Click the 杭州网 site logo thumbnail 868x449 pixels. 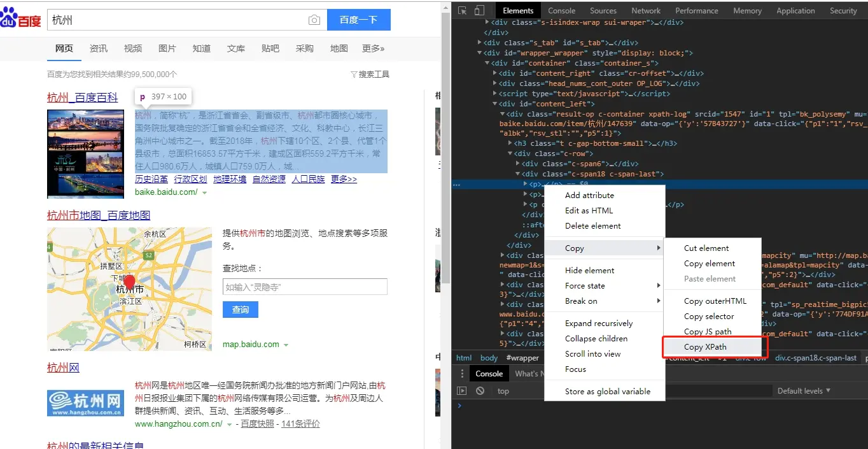pos(85,402)
